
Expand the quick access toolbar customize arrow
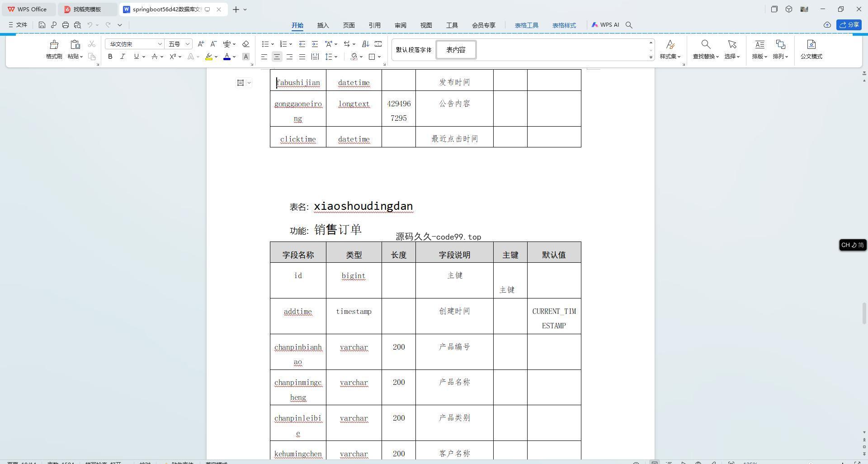pyautogui.click(x=120, y=25)
